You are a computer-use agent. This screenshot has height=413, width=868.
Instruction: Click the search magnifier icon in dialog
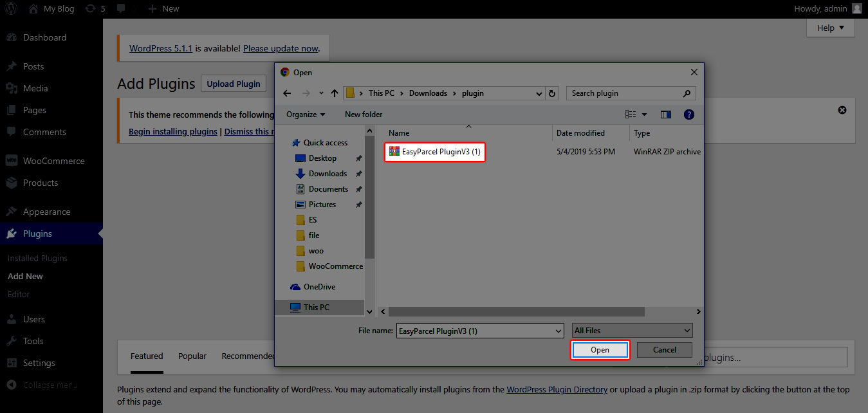click(x=687, y=93)
